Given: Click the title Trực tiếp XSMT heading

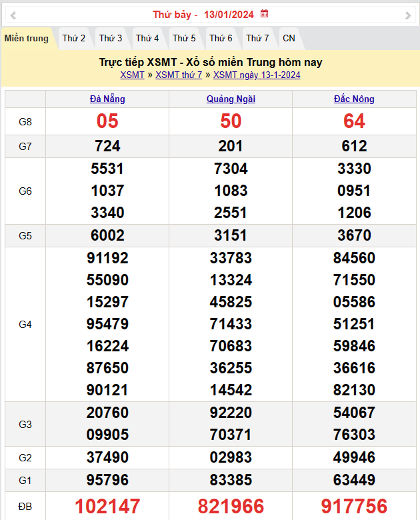Looking at the screenshot, I should [x=211, y=63].
